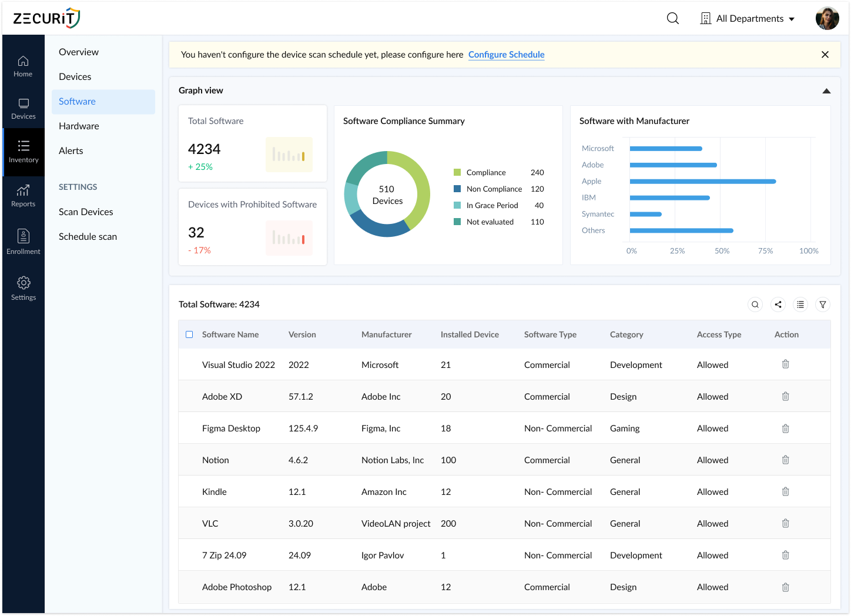Viewport: 851px width, 616px height.
Task: Click the Total Software card value 4234
Action: click(204, 149)
